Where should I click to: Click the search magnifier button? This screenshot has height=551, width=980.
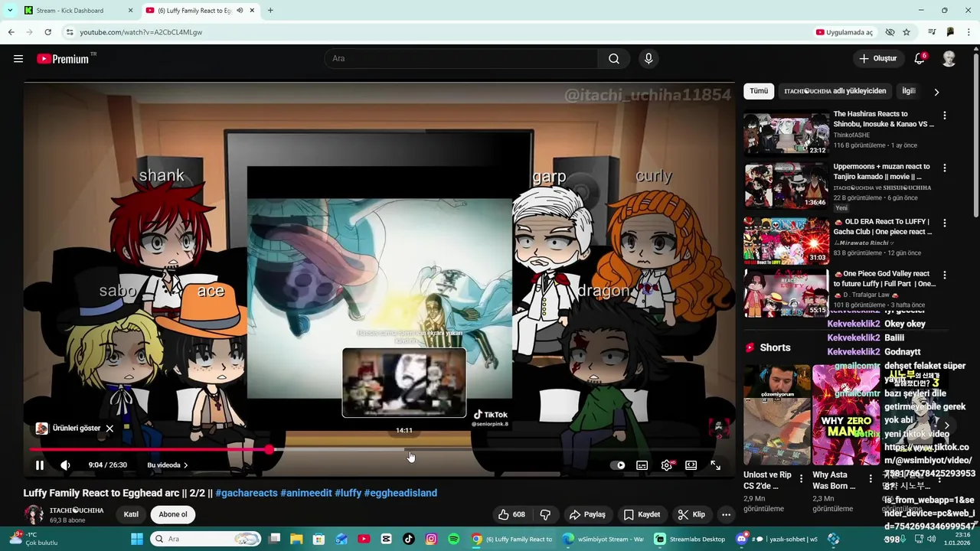[x=614, y=59]
